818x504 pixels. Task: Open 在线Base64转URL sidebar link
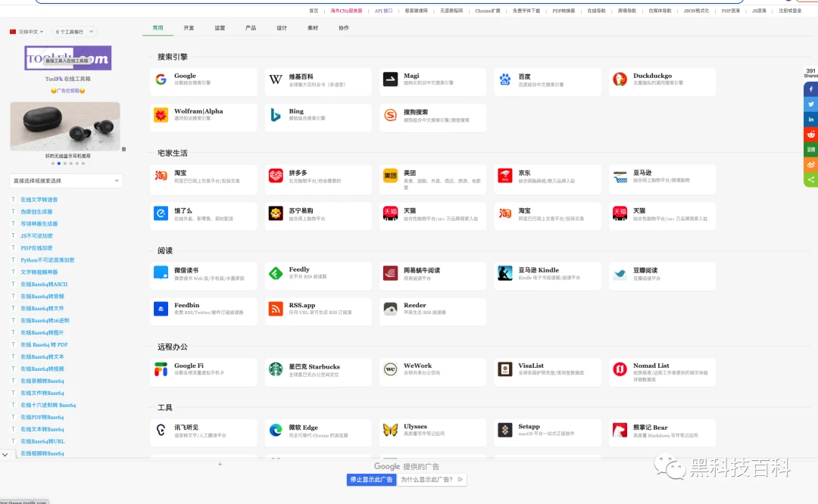(42, 441)
